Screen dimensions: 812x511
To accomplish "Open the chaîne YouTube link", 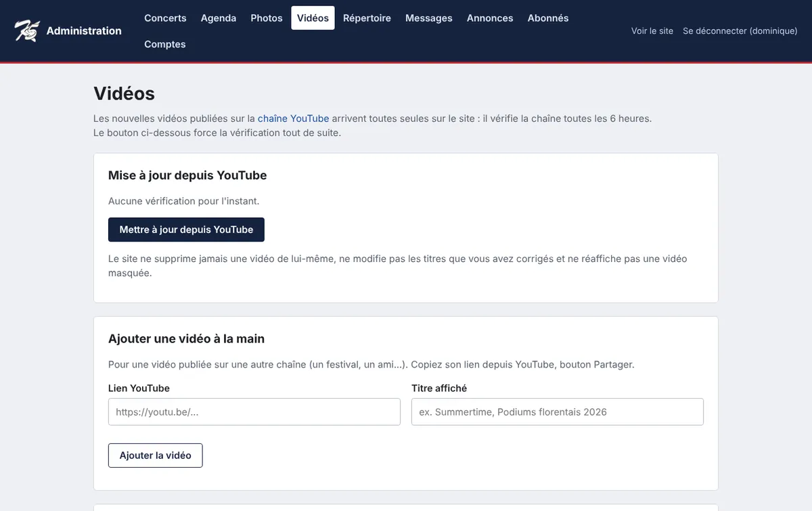I will [294, 118].
